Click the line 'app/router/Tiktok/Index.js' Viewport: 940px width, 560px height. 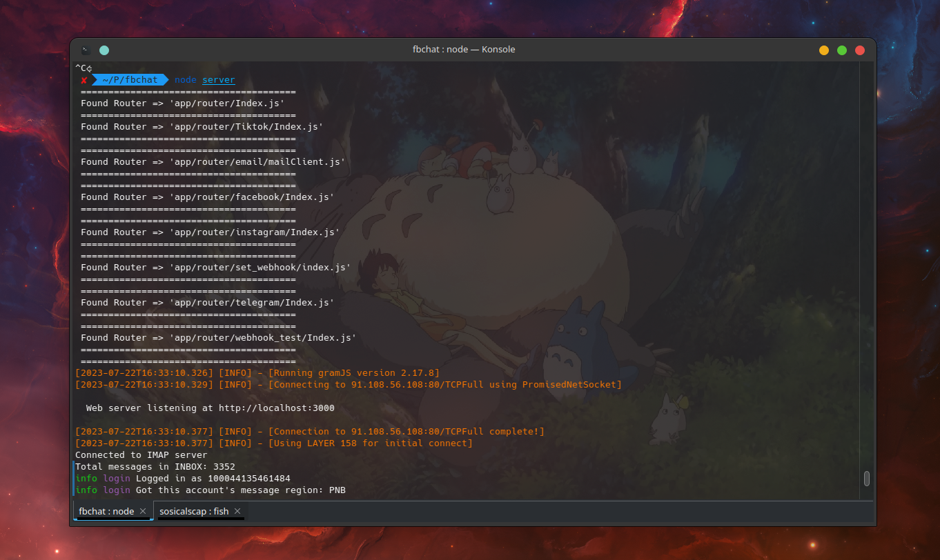tap(202, 126)
